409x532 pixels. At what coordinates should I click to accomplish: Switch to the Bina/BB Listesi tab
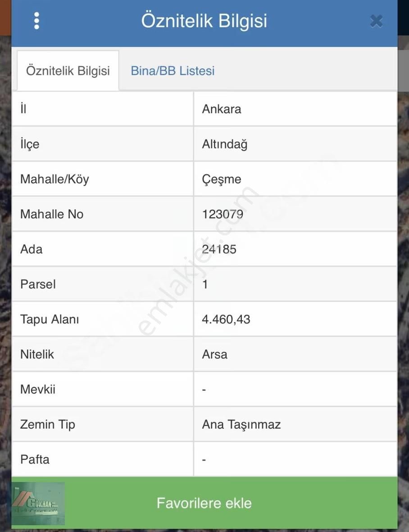(173, 71)
